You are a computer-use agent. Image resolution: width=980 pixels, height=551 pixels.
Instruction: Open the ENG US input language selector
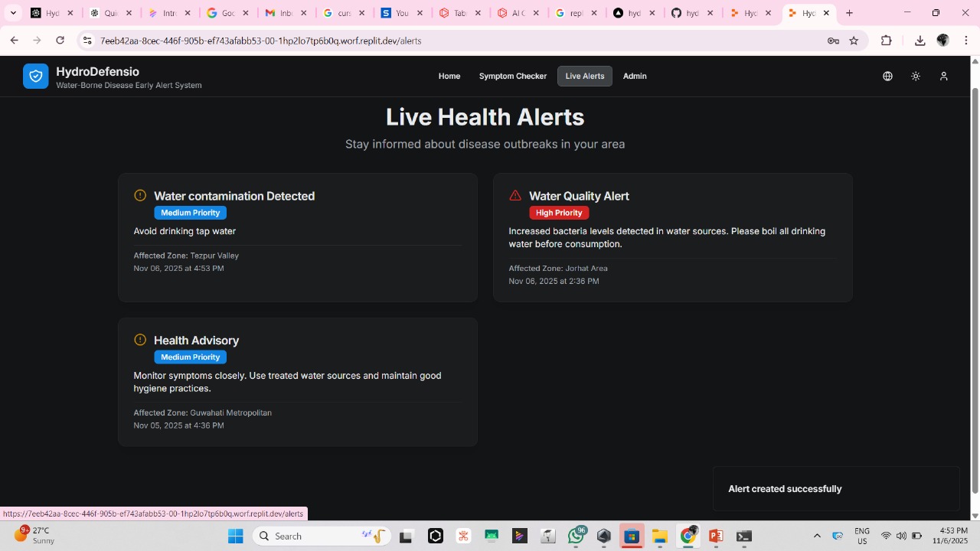tap(861, 536)
